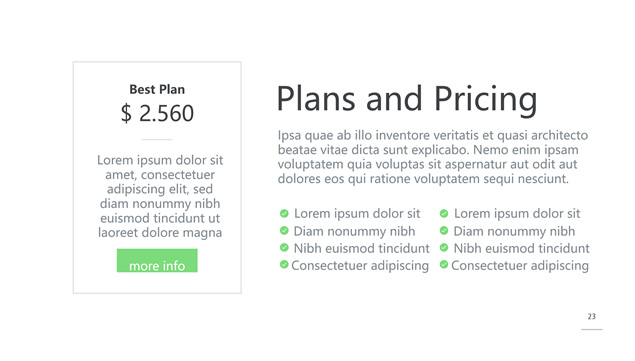Select the '$ 2.560' price text
635x361 pixels.
coord(157,113)
